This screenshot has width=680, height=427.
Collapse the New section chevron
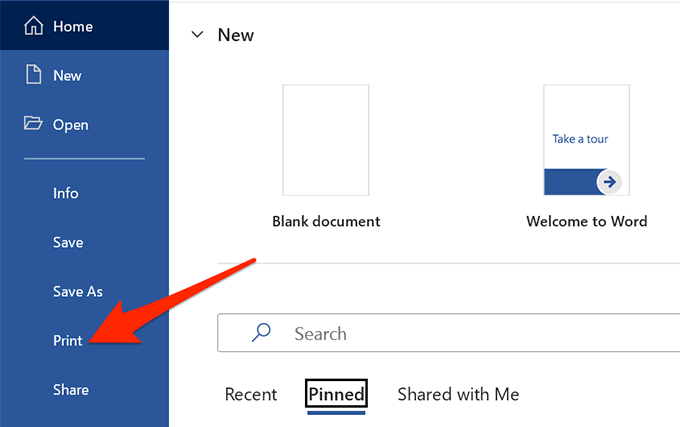(197, 35)
